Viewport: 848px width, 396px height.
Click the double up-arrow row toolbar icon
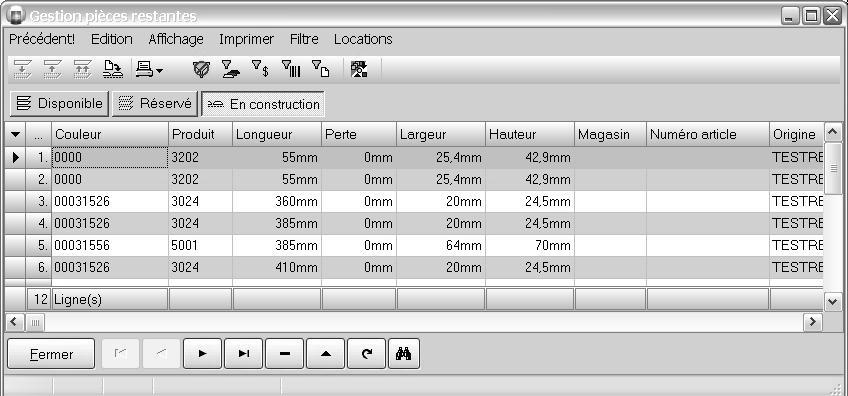tap(83, 69)
